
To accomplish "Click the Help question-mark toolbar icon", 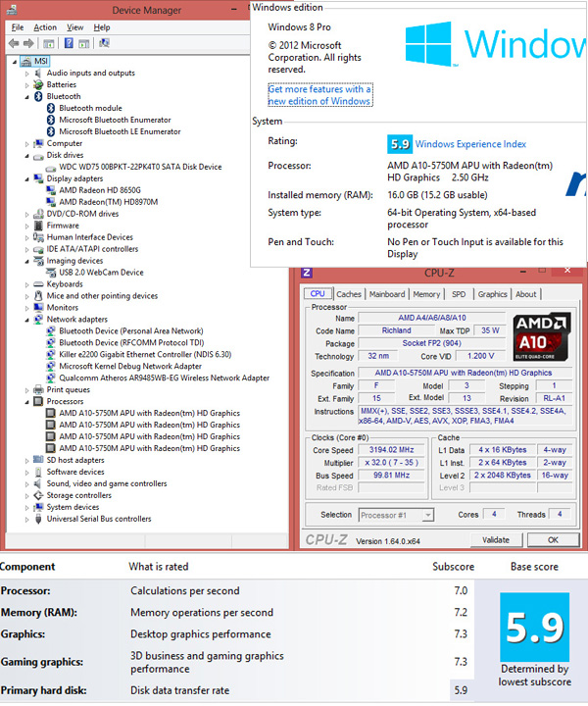I will (x=69, y=43).
